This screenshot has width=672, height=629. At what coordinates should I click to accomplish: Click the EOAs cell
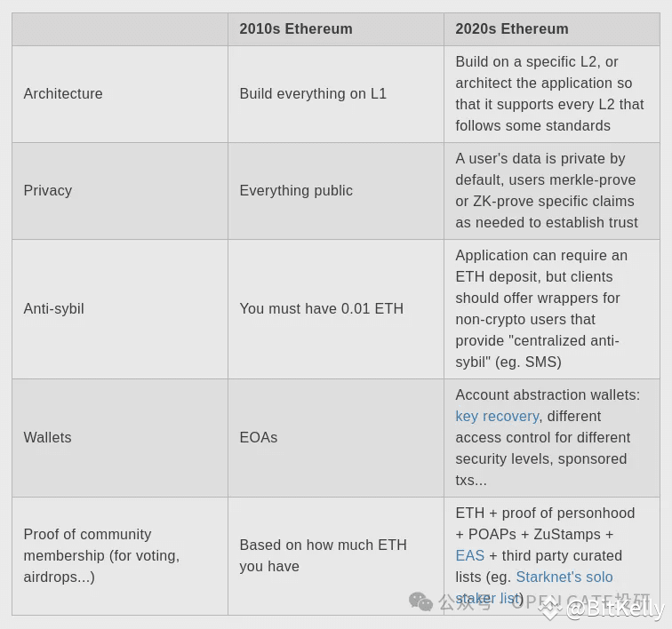(336, 438)
